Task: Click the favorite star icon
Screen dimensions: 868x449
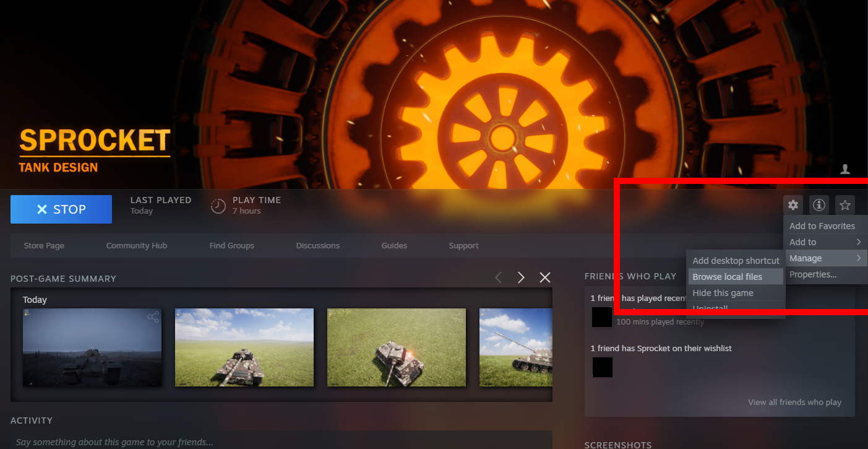Action: (845, 205)
